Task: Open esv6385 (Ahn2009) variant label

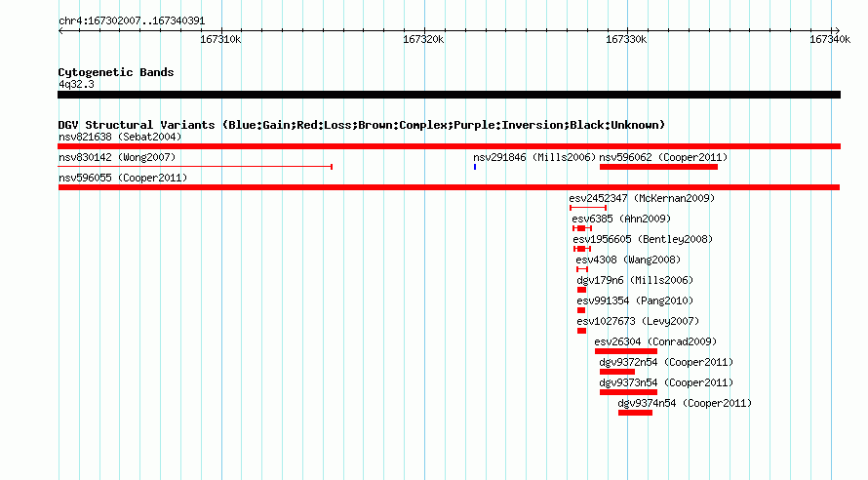Action: click(x=621, y=219)
